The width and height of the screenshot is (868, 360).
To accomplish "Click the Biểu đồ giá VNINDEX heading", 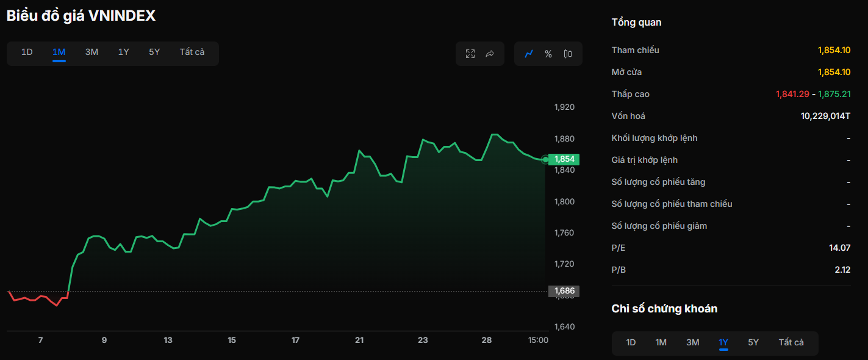I will [x=81, y=16].
